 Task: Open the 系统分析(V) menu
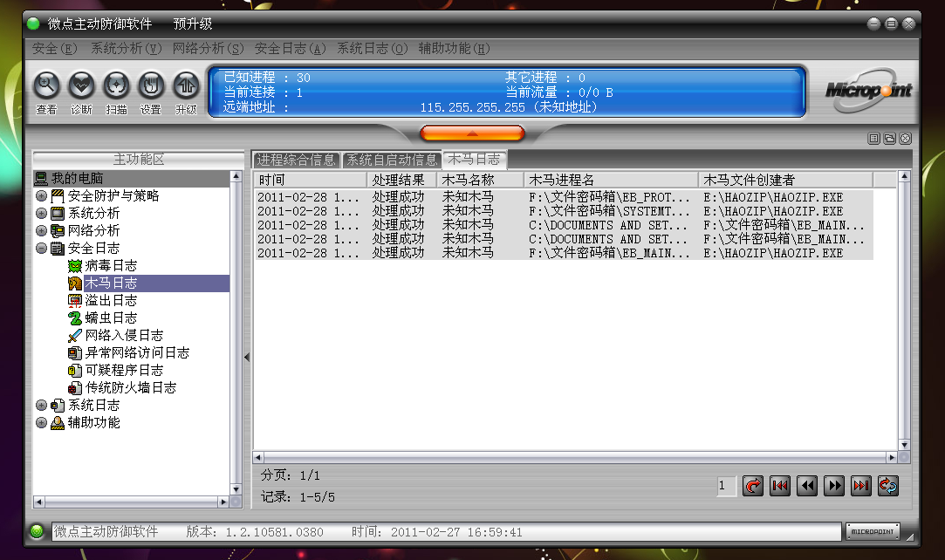pyautogui.click(x=126, y=48)
